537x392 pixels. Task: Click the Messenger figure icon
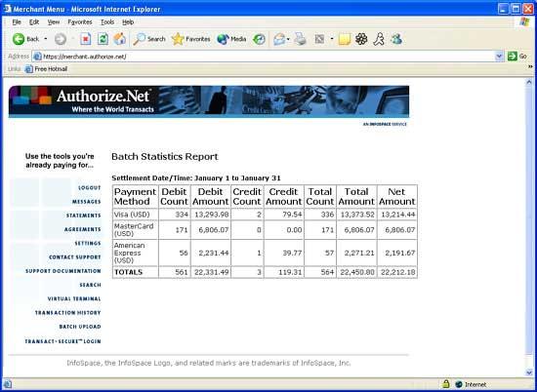click(x=379, y=39)
